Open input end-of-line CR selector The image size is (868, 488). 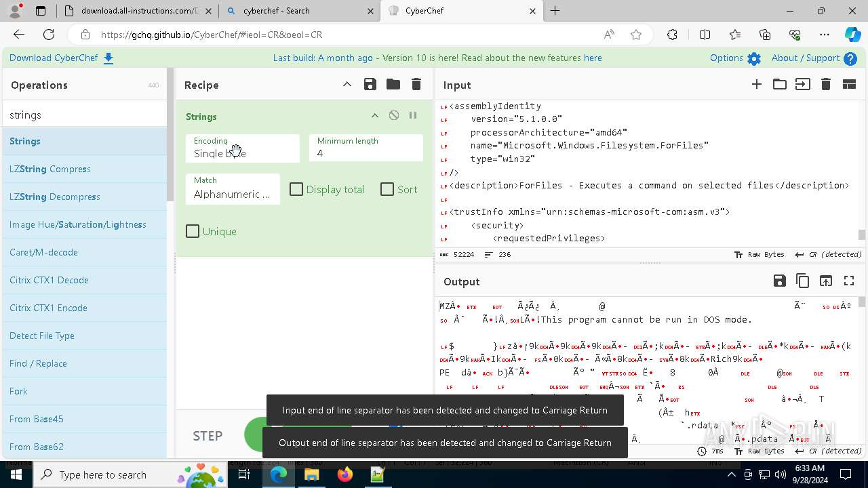click(x=828, y=255)
